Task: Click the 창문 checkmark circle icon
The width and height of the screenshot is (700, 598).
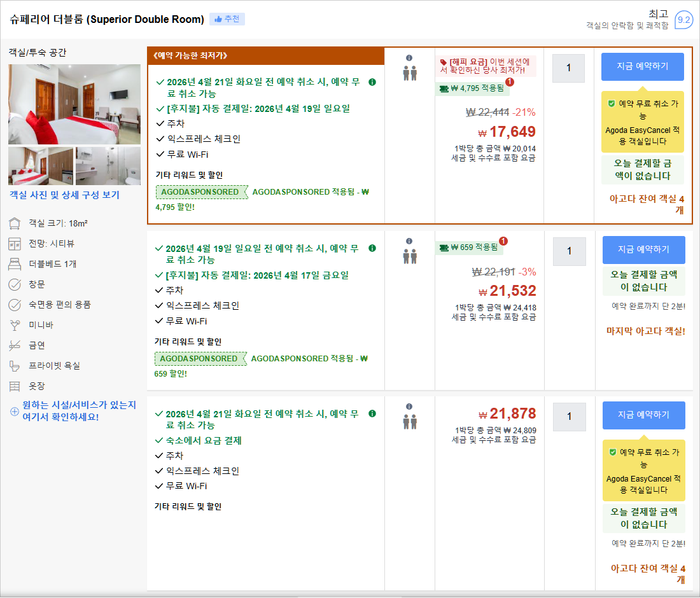Action: tap(15, 284)
